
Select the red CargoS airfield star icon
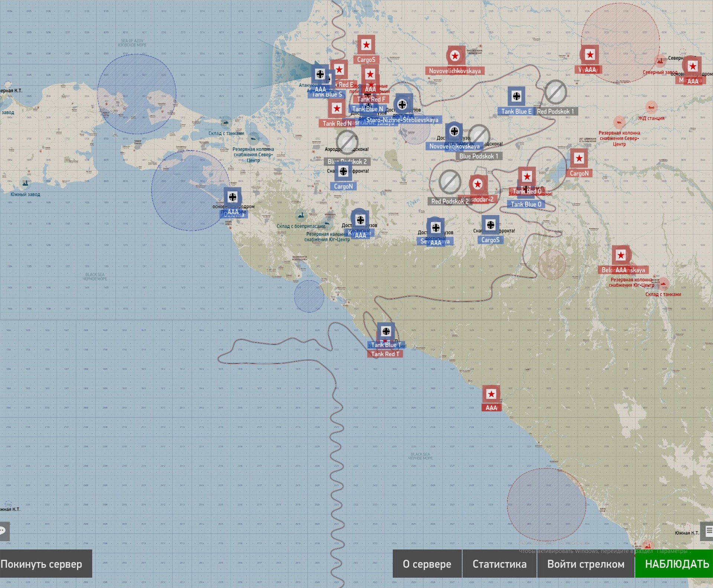point(366,45)
